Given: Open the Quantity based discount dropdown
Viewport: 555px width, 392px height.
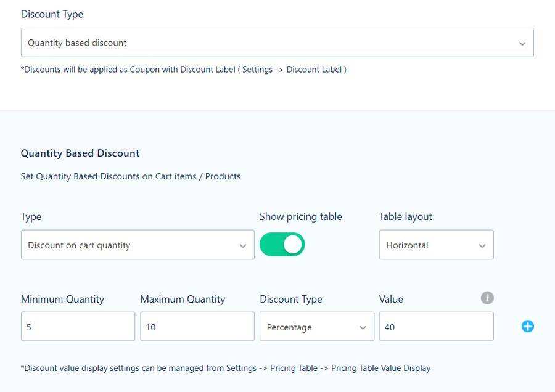Looking at the screenshot, I should coord(277,43).
